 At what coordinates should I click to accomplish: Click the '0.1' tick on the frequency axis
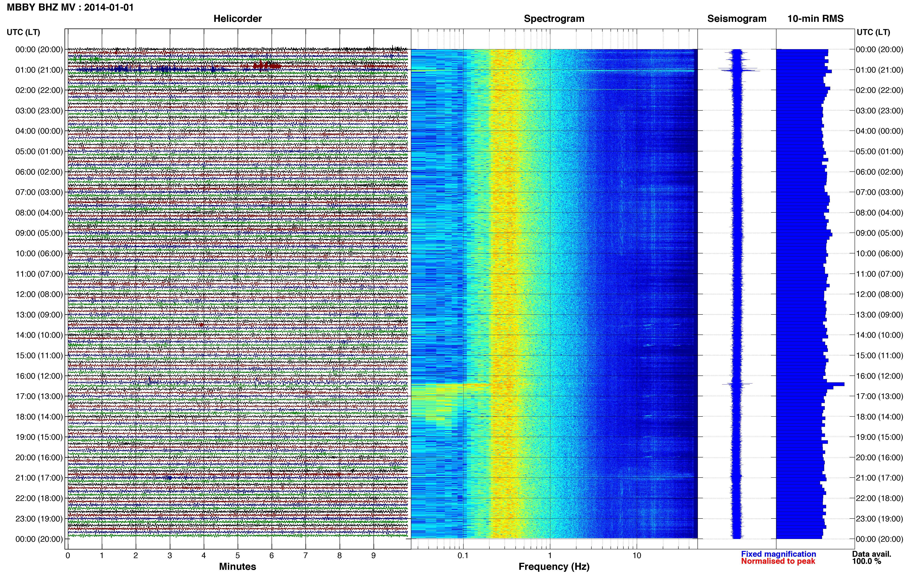[x=463, y=556]
